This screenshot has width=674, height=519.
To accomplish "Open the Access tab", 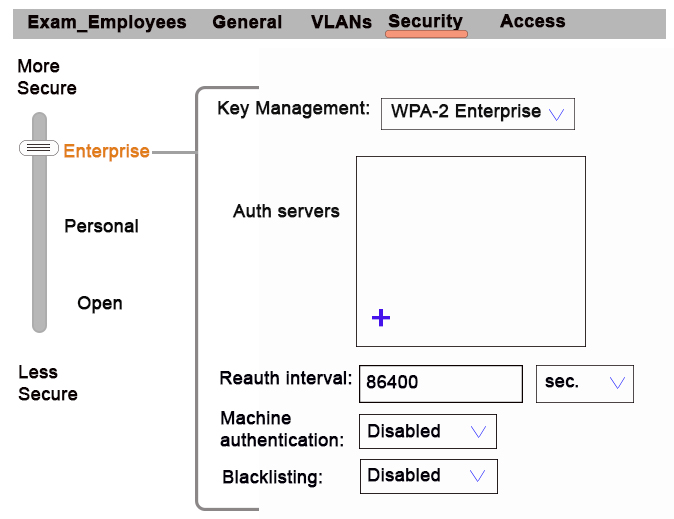I will point(533,21).
